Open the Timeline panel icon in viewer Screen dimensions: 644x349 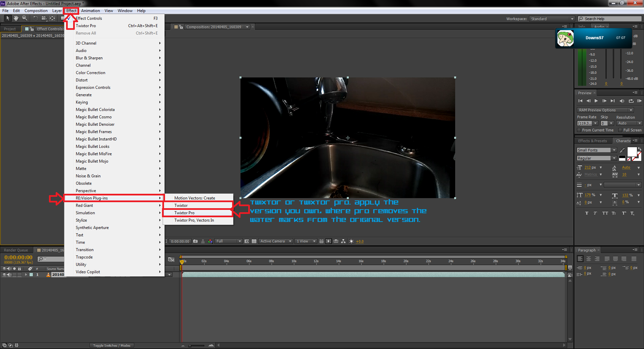point(336,241)
